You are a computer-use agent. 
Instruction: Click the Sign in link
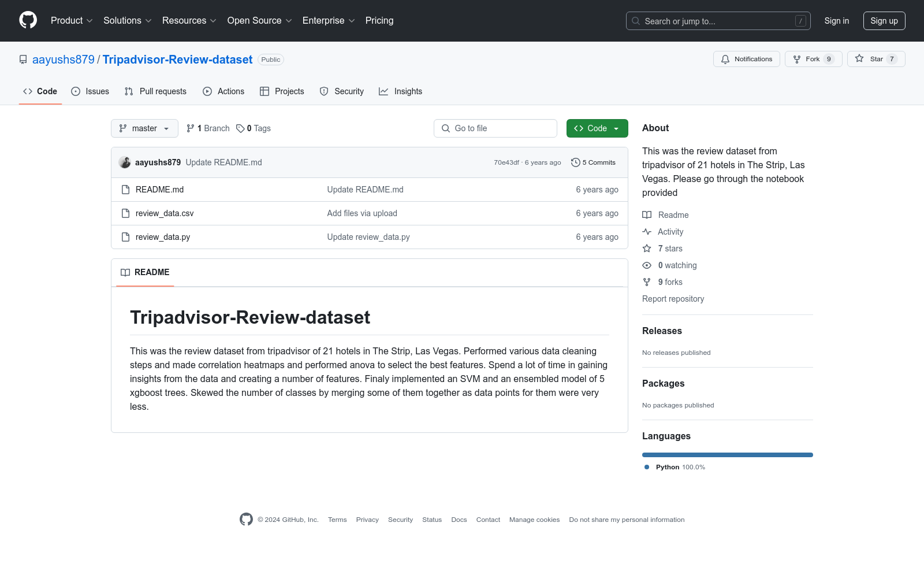pos(837,21)
